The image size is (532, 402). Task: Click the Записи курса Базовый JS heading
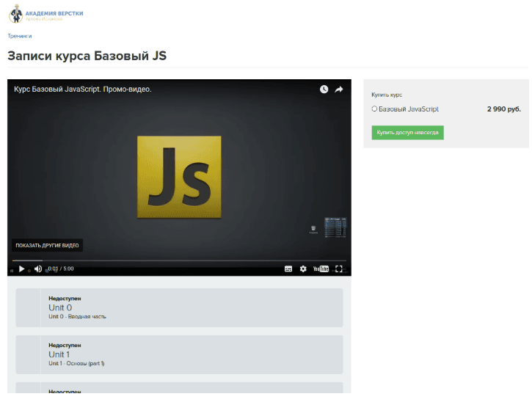(x=87, y=56)
